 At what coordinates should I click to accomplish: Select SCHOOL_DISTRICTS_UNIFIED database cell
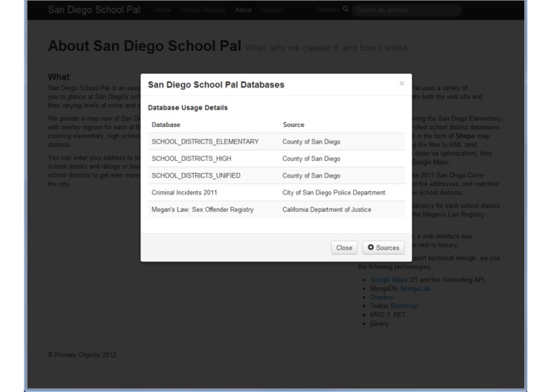click(x=196, y=175)
